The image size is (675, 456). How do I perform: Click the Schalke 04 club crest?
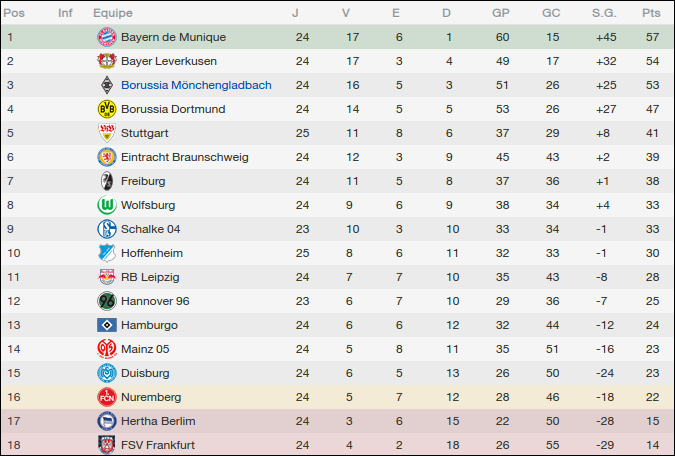[106, 229]
